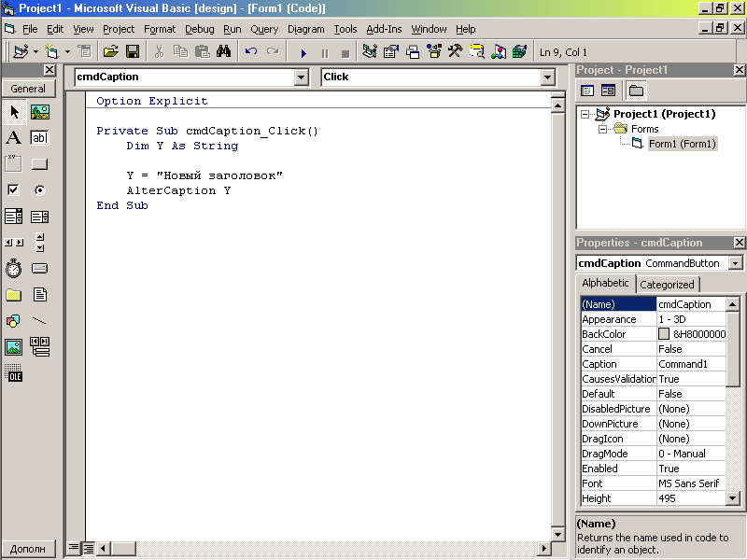
Task: Switch to Categorized properties tab
Action: click(x=667, y=285)
